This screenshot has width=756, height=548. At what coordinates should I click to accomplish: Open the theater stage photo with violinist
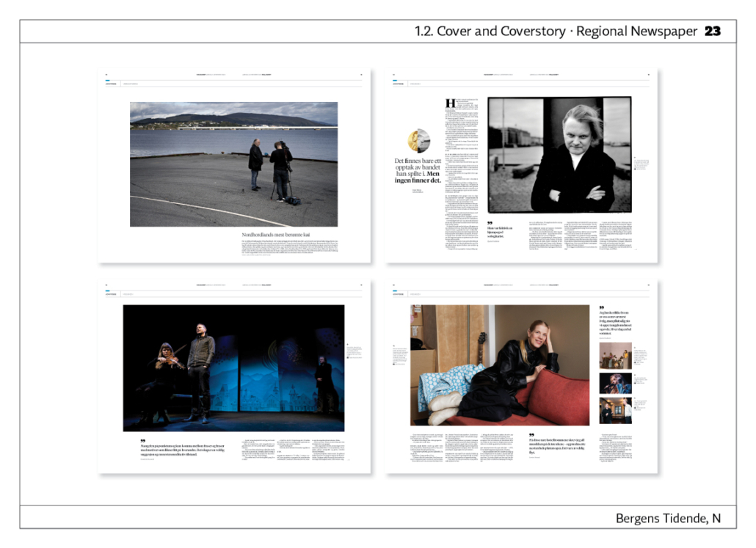click(x=234, y=368)
